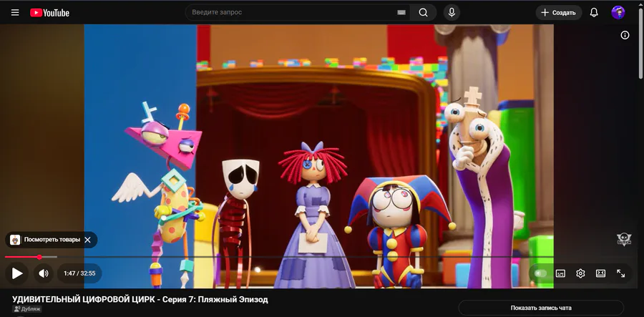
Task: Switch to theater mode
Action: tap(600, 273)
